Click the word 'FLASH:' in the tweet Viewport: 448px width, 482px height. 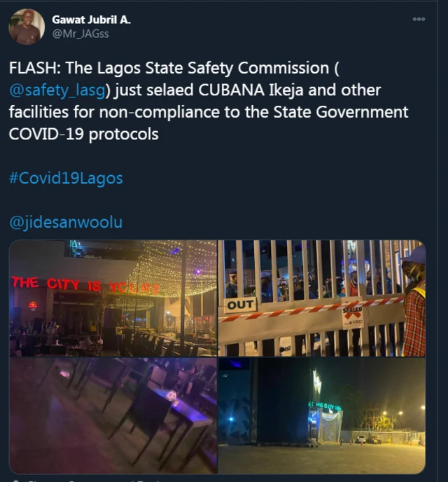click(x=33, y=69)
